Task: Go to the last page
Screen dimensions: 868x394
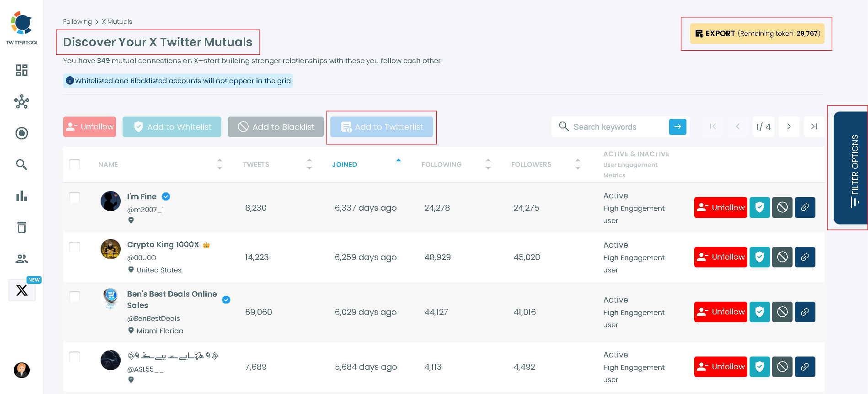Action: (814, 127)
